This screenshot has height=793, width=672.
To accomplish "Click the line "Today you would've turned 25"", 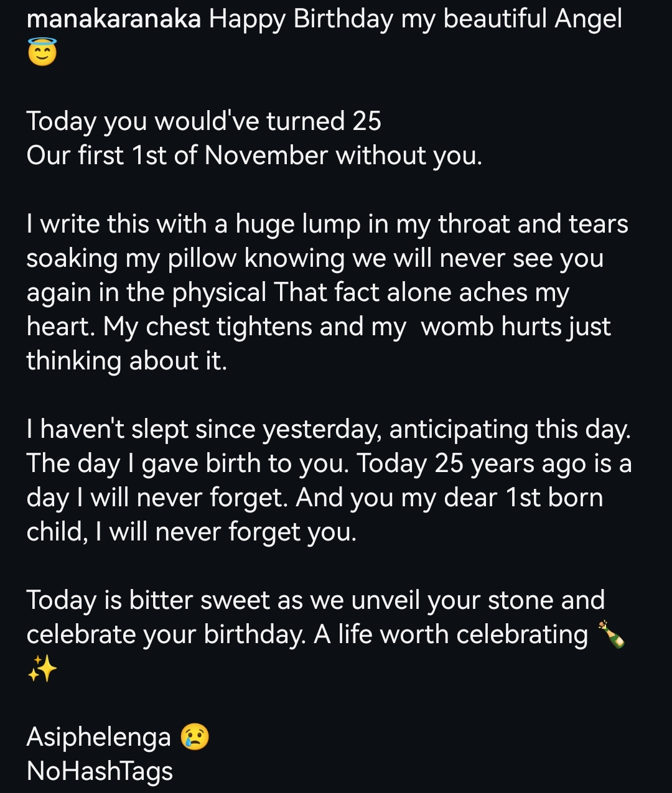I will (203, 121).
